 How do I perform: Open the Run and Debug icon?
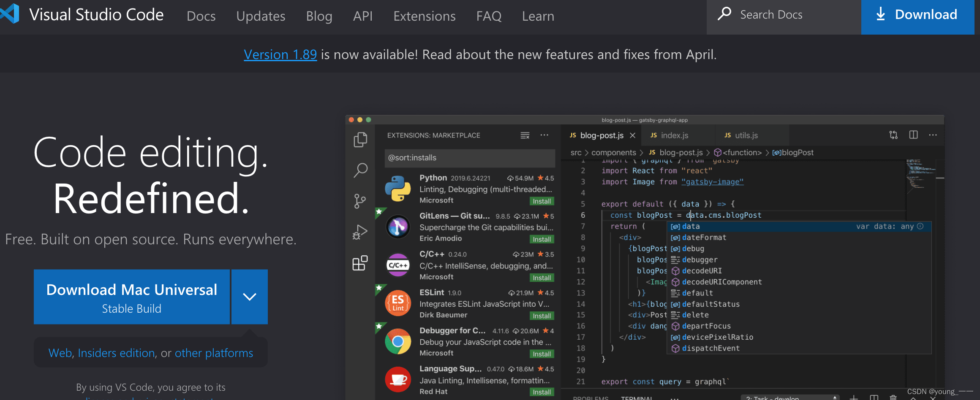[x=360, y=232]
